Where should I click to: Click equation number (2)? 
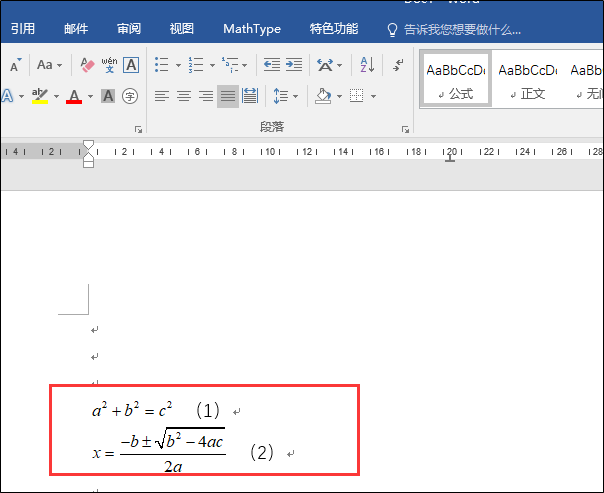pyautogui.click(x=262, y=453)
